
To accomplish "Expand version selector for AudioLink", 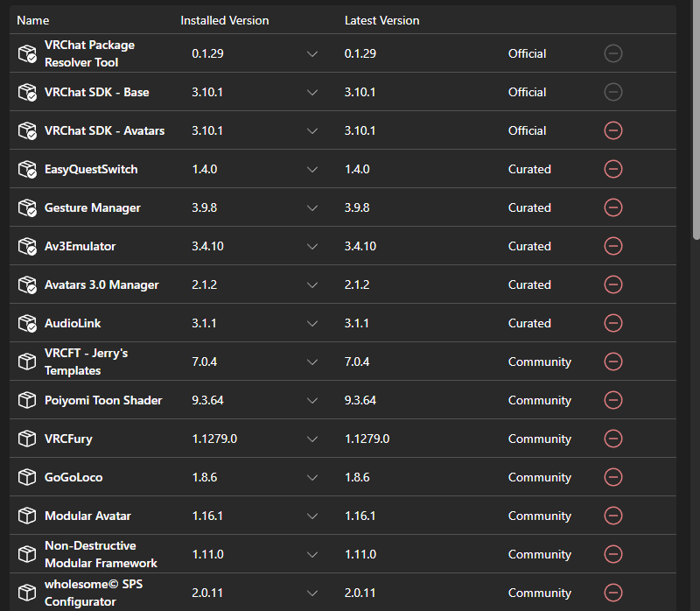I will pos(312,323).
